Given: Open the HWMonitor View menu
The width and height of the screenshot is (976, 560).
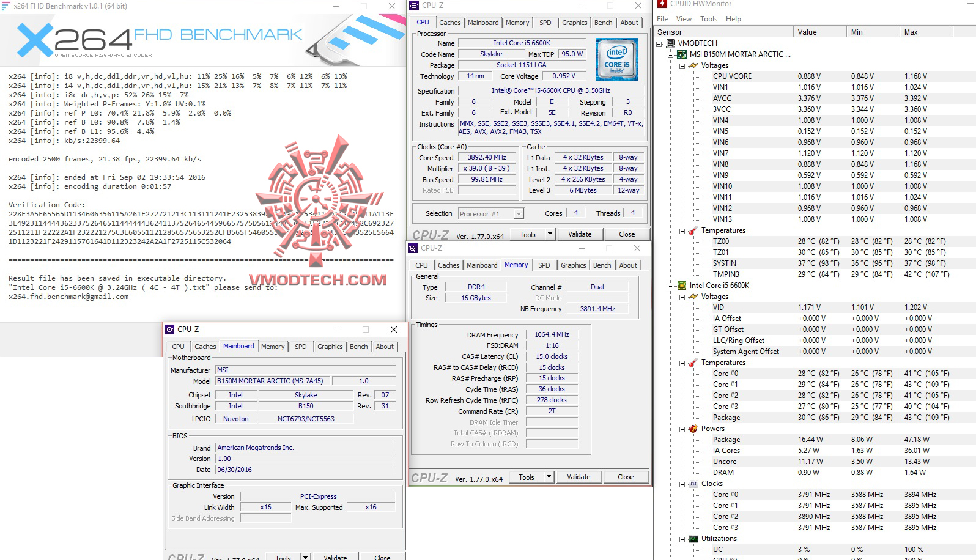Looking at the screenshot, I should pyautogui.click(x=684, y=19).
